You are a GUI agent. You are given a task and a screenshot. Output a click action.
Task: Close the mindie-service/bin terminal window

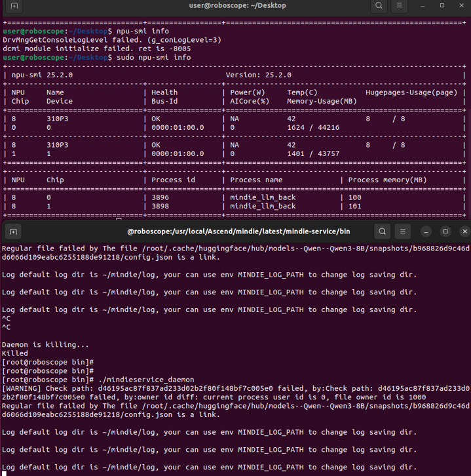(464, 231)
